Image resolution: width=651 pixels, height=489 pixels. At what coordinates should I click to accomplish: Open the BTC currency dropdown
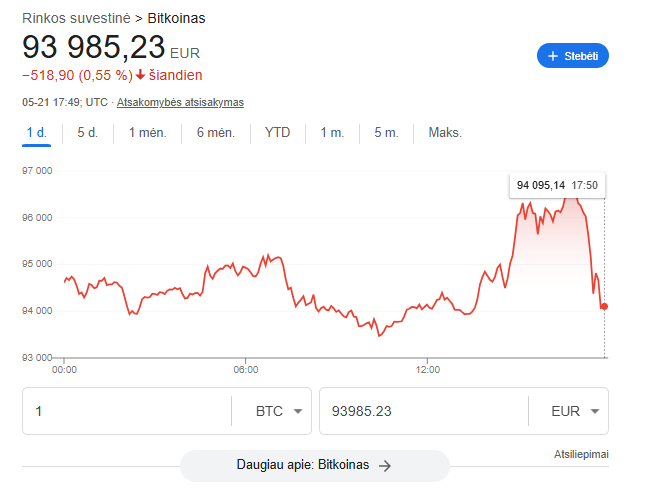coord(279,411)
